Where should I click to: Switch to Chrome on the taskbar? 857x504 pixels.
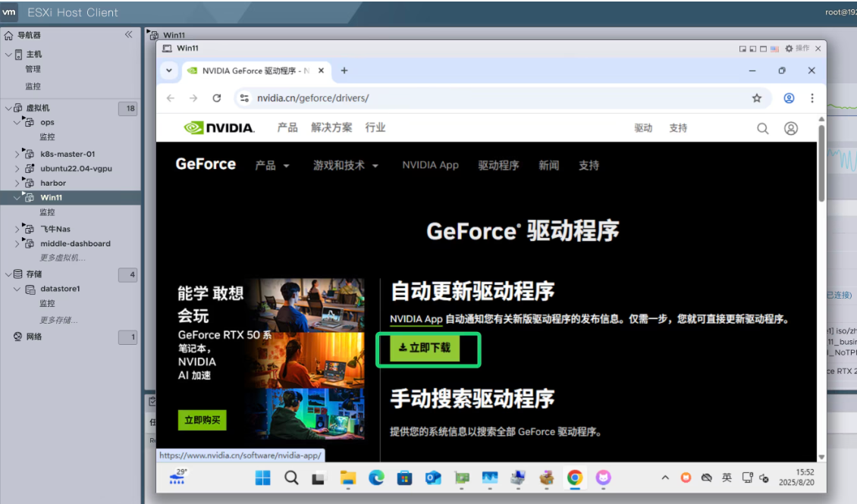click(574, 477)
